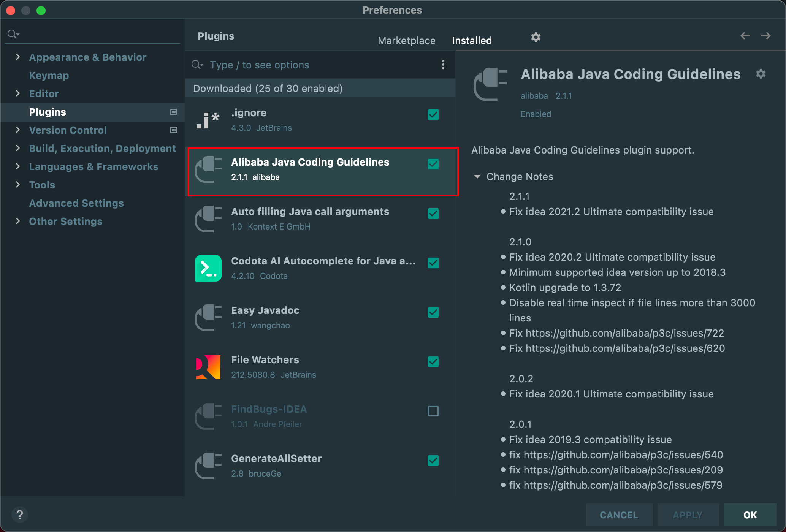
Task: Click the help question mark button
Action: [20, 515]
